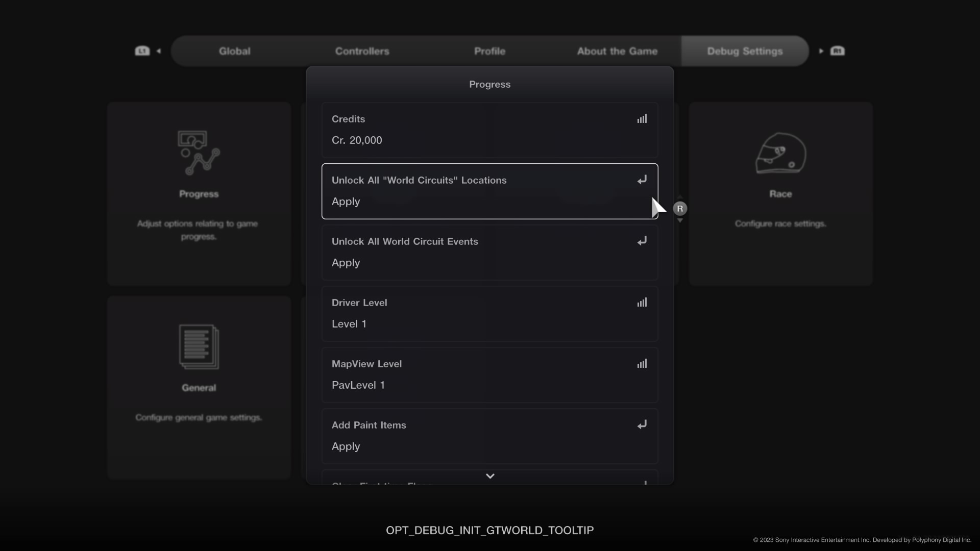Click the General documents icon
Screen dimensions: 980x551
click(x=199, y=346)
